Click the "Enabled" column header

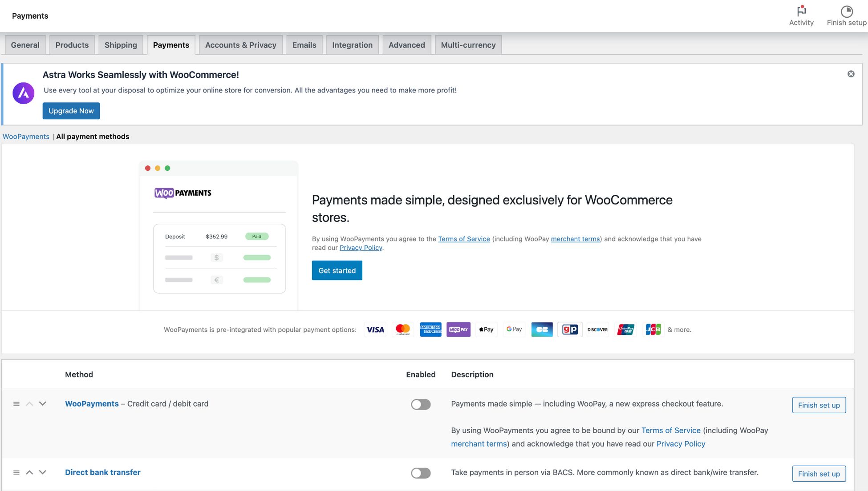pyautogui.click(x=421, y=374)
